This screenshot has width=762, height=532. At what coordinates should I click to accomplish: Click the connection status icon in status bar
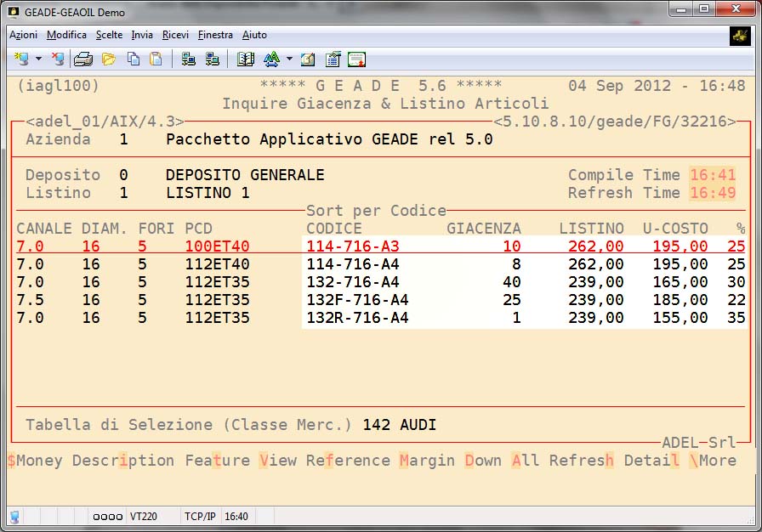coord(14,516)
